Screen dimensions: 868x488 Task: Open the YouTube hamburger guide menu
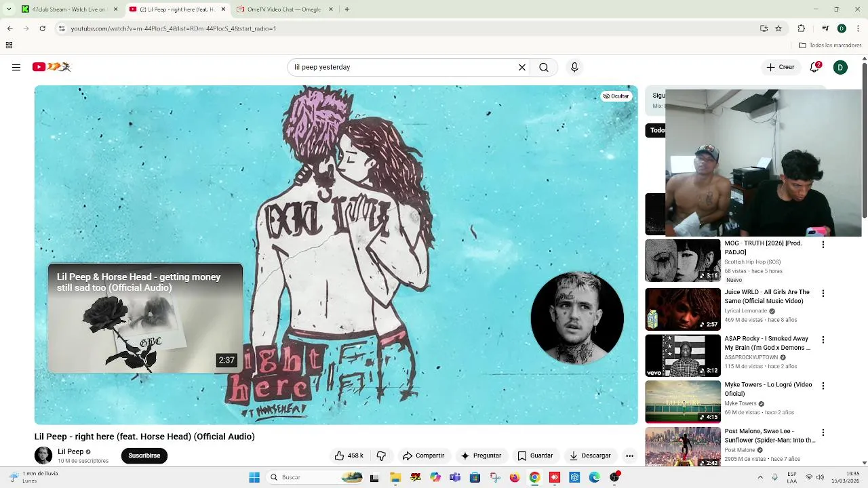[x=16, y=67]
